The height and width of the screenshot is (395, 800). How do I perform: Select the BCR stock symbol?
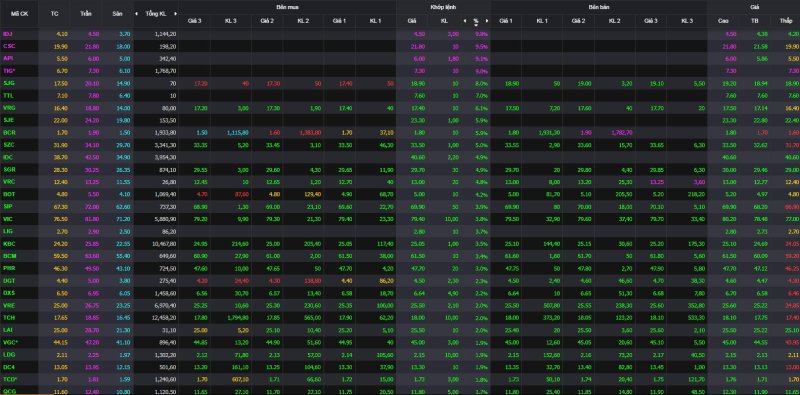[8, 133]
